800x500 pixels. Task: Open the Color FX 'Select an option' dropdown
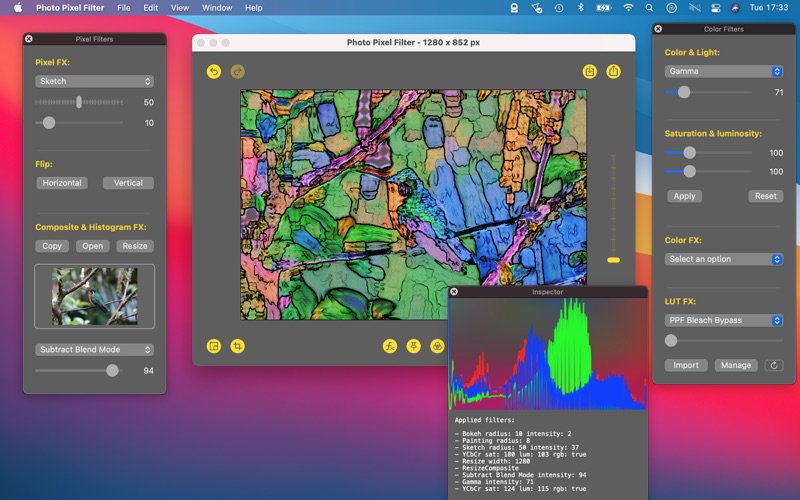(723, 259)
